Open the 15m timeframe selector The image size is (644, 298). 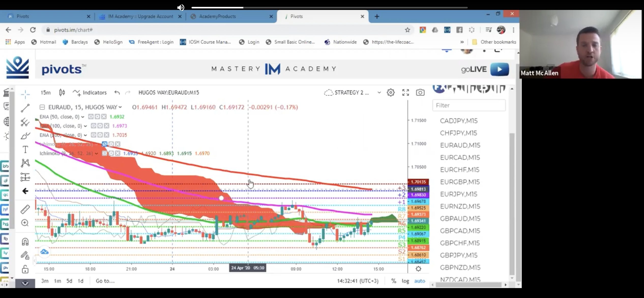tap(46, 92)
